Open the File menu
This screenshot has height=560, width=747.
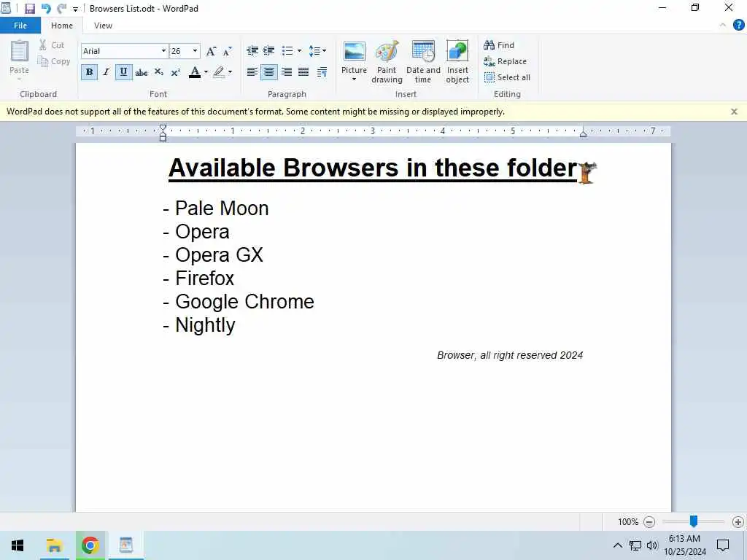click(20, 26)
